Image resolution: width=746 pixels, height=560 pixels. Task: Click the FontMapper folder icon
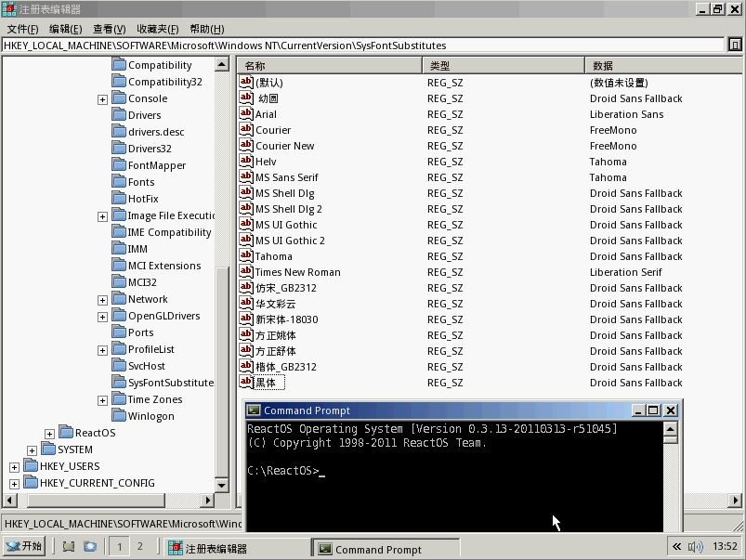tap(119, 164)
